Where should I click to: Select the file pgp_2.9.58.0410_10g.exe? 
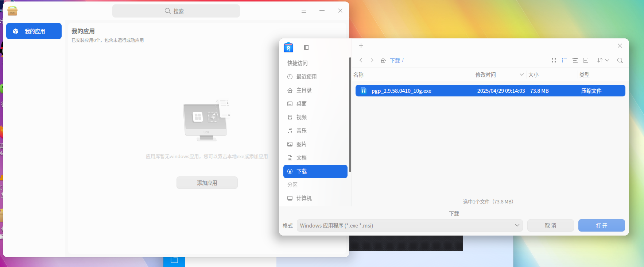[490, 91]
